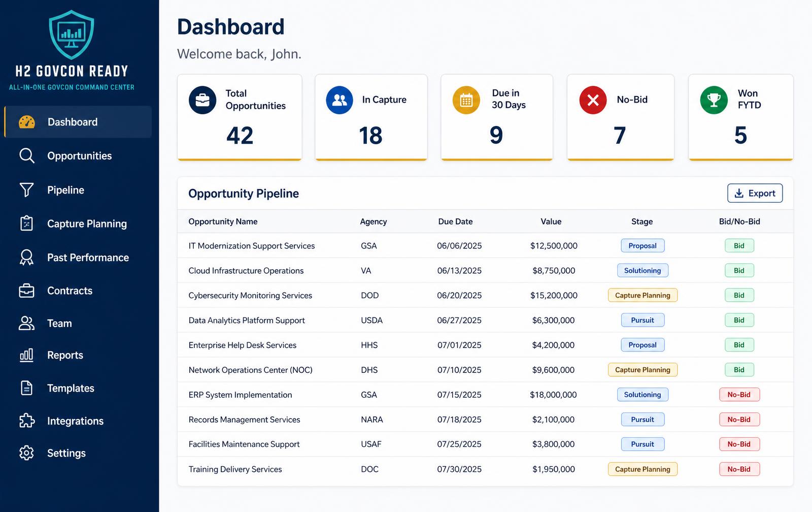Viewport: 812px width, 512px height.
Task: Click the Templates document icon
Action: [26, 388]
